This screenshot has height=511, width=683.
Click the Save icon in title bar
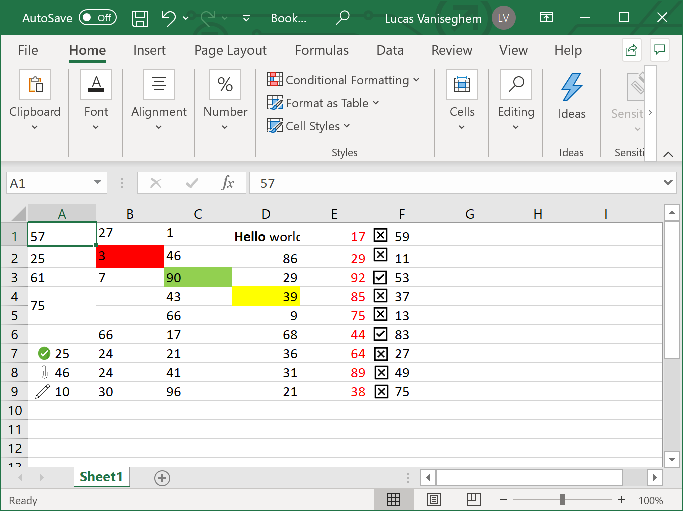[140, 18]
